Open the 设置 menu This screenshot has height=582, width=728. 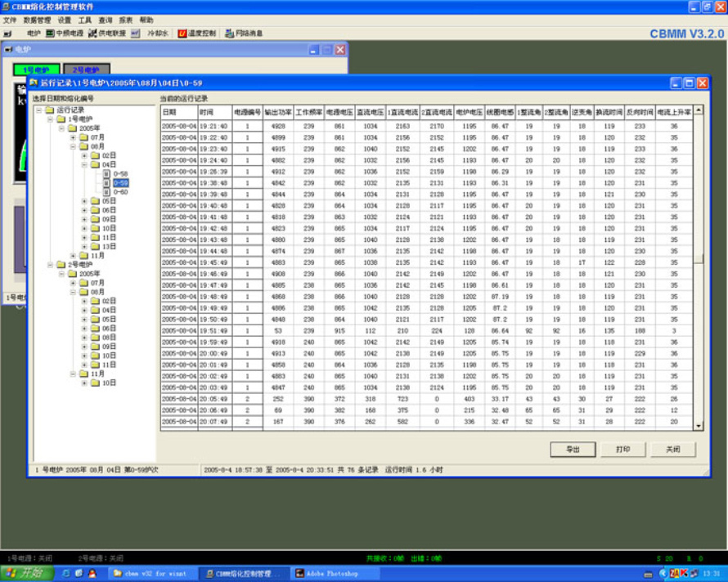(65, 20)
